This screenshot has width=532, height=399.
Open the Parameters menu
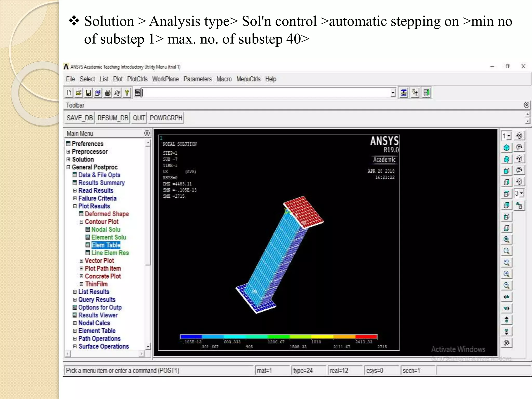pyautogui.click(x=197, y=79)
